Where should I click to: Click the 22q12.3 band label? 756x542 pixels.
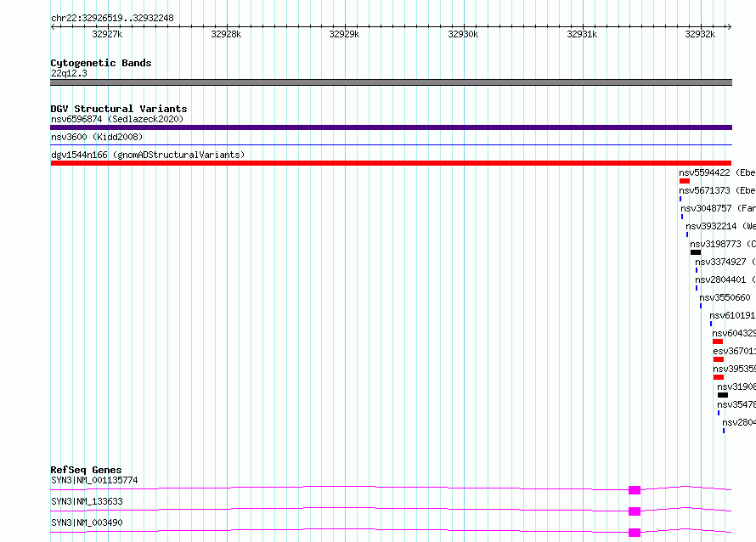69,73
